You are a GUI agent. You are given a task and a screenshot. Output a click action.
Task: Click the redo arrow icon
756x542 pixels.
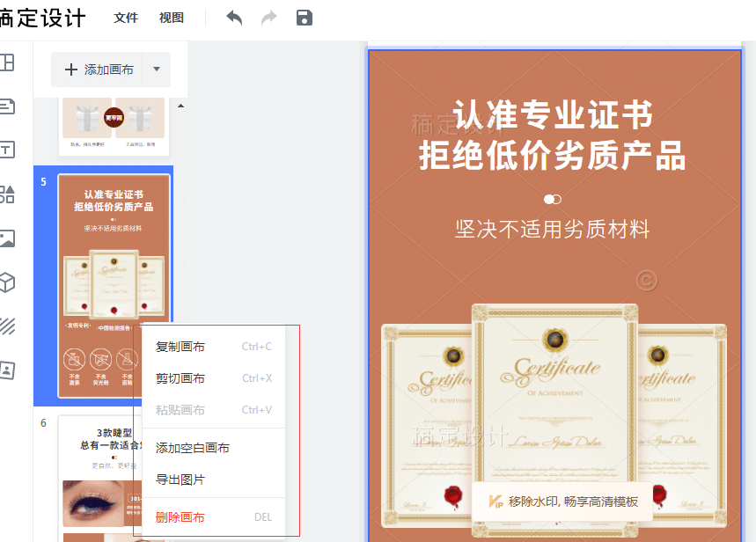[x=269, y=18]
